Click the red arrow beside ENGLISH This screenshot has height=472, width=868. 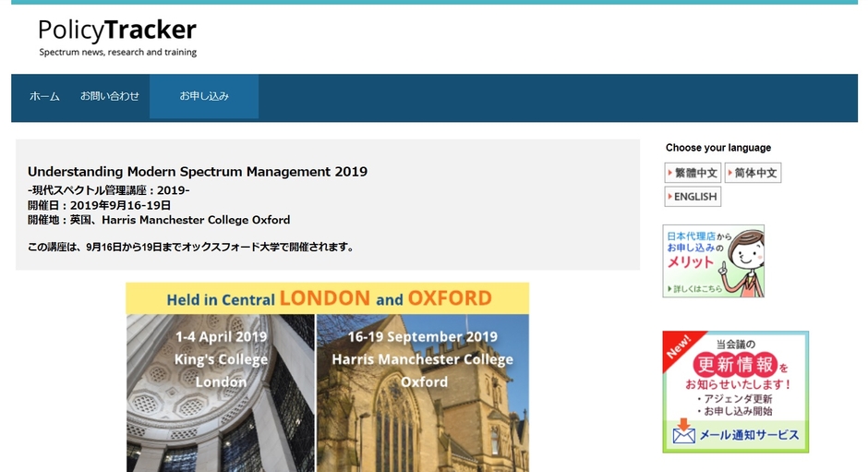tap(670, 197)
